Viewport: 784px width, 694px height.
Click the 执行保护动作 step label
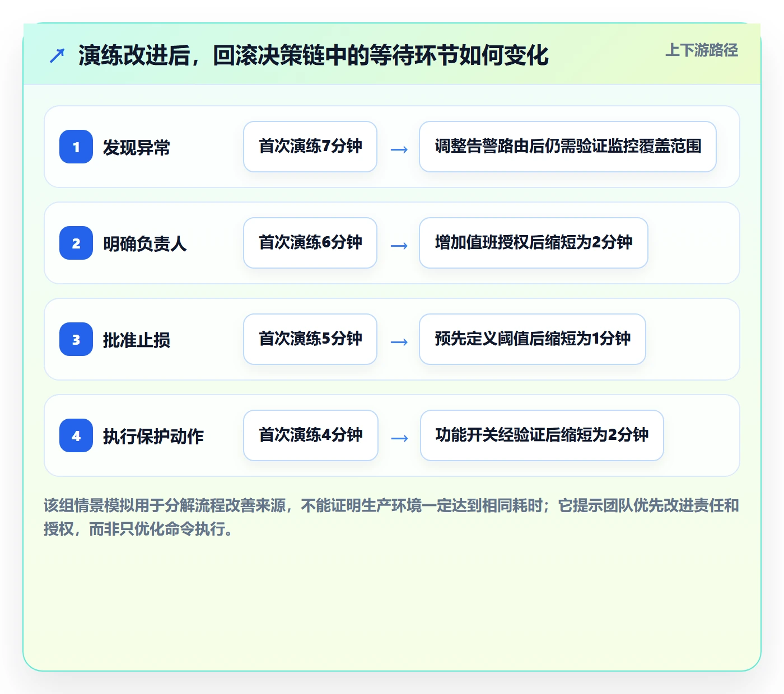153,437
